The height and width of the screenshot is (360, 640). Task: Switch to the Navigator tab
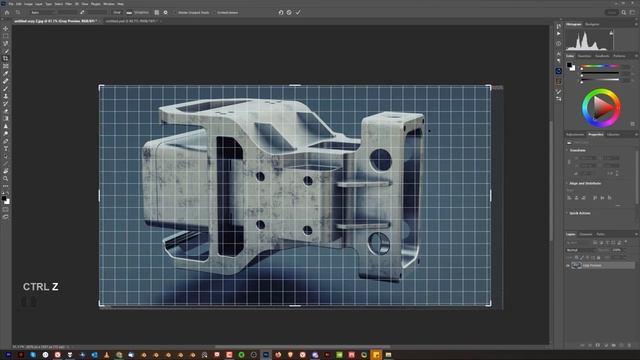click(x=592, y=24)
